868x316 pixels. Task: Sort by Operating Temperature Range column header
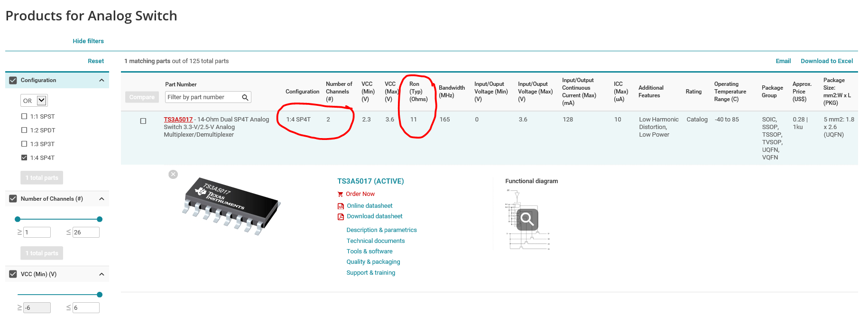point(730,92)
